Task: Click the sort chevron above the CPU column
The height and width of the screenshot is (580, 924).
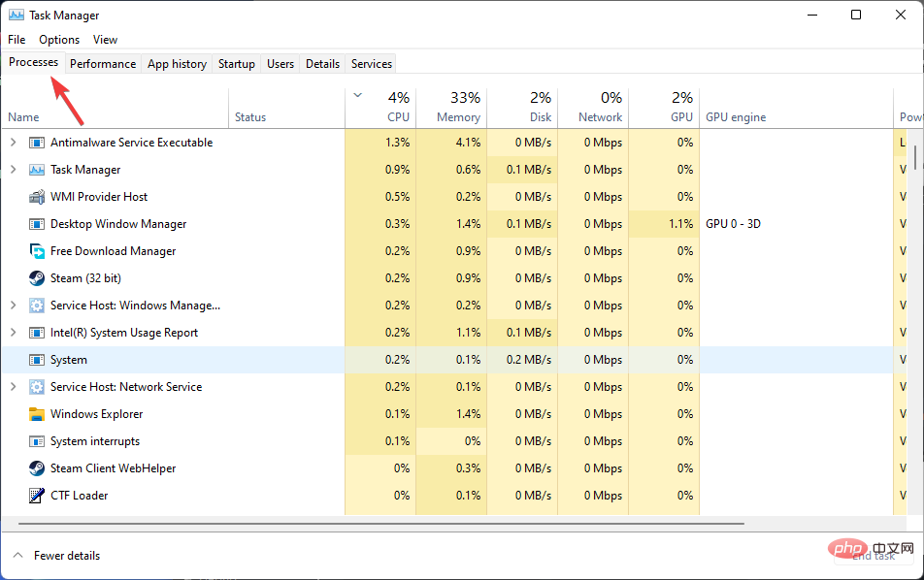Action: pyautogui.click(x=356, y=96)
